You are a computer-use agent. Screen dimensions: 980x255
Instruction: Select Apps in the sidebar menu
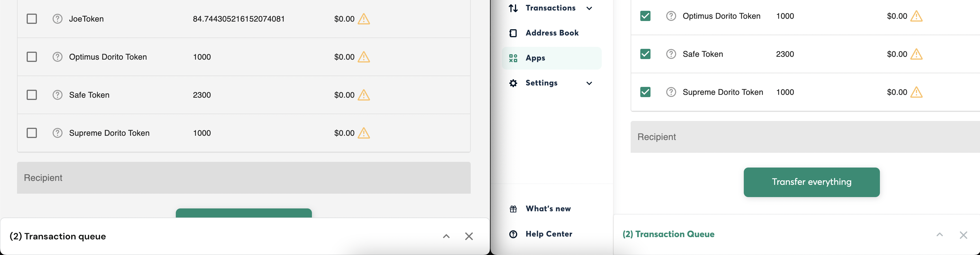[535, 58]
